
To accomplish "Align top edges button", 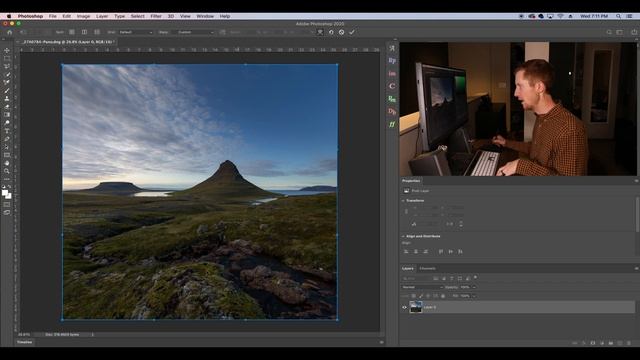I will [x=441, y=252].
